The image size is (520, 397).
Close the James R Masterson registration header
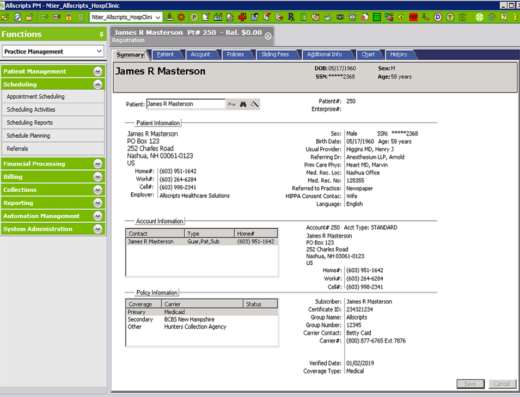(x=268, y=36)
